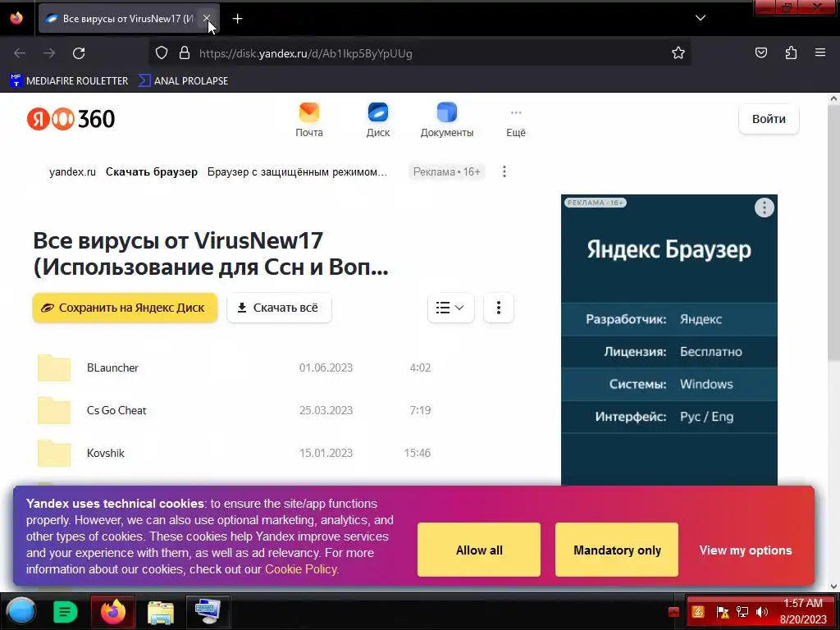Viewport: 840px width, 630px height.
Task: Open three-dot menu on the banner ad
Action: 764,208
